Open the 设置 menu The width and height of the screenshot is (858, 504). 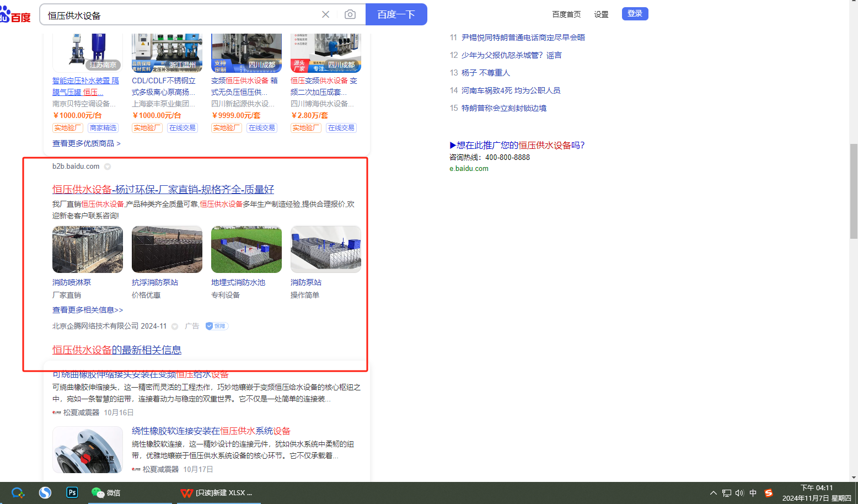(x=601, y=14)
